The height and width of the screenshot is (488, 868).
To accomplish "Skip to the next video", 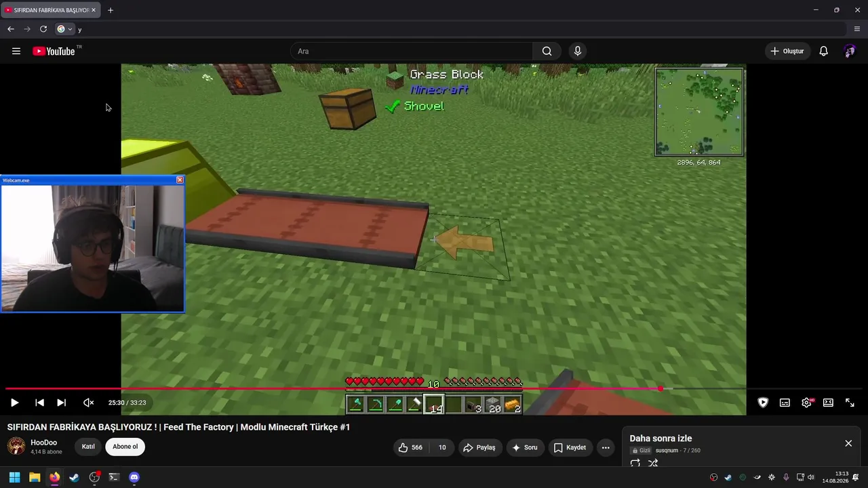I will pyautogui.click(x=61, y=403).
